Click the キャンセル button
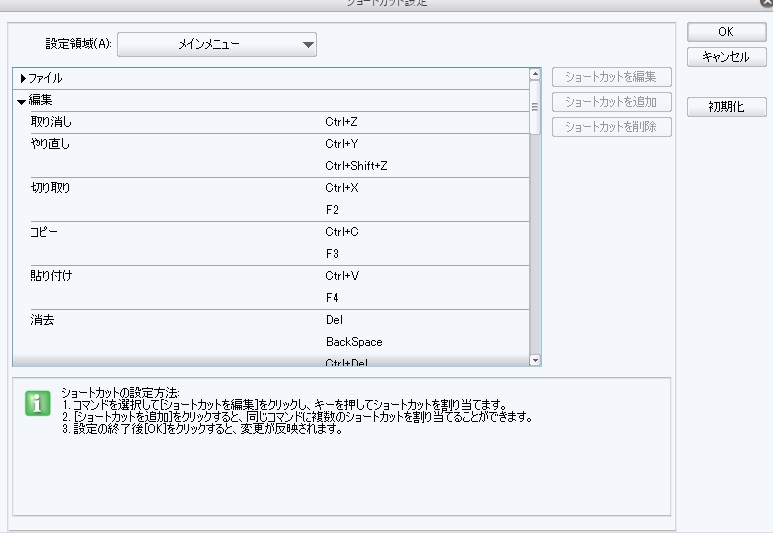This screenshot has height=533, width=773. (x=726, y=57)
